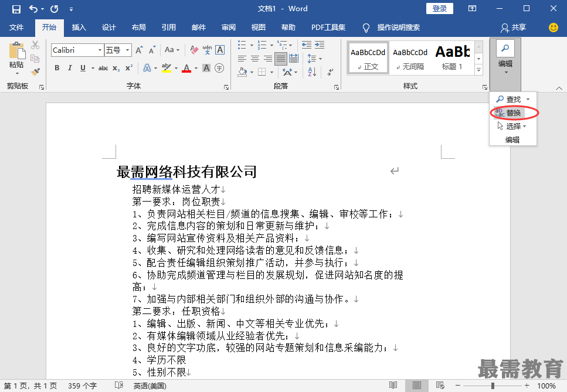Screen dimensions: 567x392
Task: Open the font dialog launcher
Action: point(226,87)
